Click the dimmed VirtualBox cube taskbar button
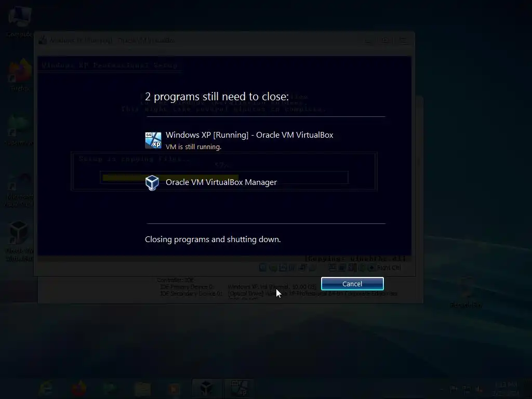532x399 pixels. click(207, 389)
